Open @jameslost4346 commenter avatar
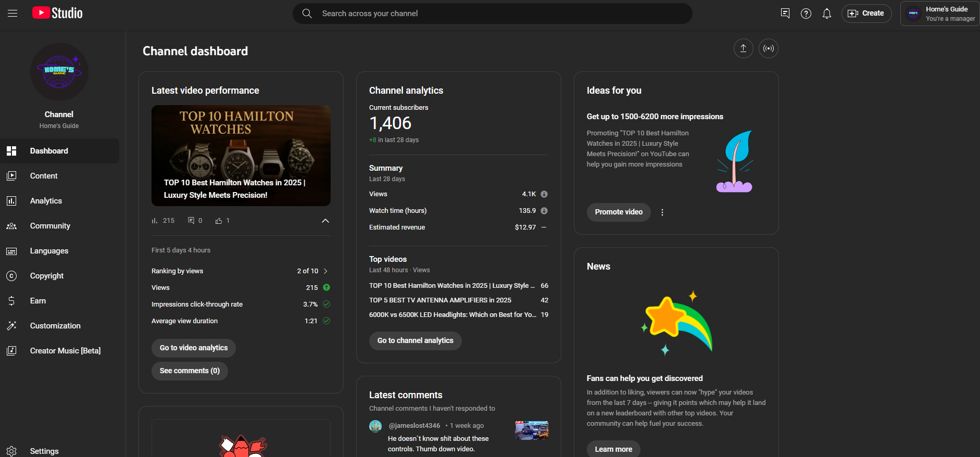 [375, 426]
